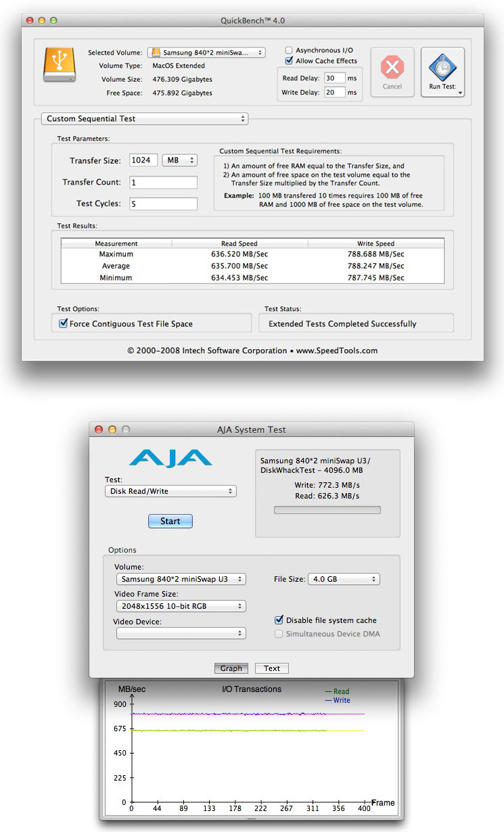Toggle Allow Cache Effects checkbox
The width and height of the screenshot is (504, 832).
click(289, 61)
